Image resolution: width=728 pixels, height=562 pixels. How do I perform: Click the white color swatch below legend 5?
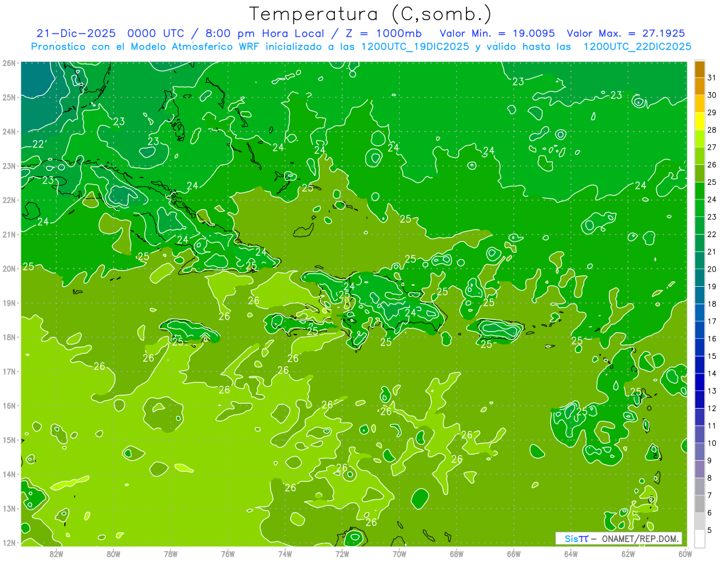(699, 538)
